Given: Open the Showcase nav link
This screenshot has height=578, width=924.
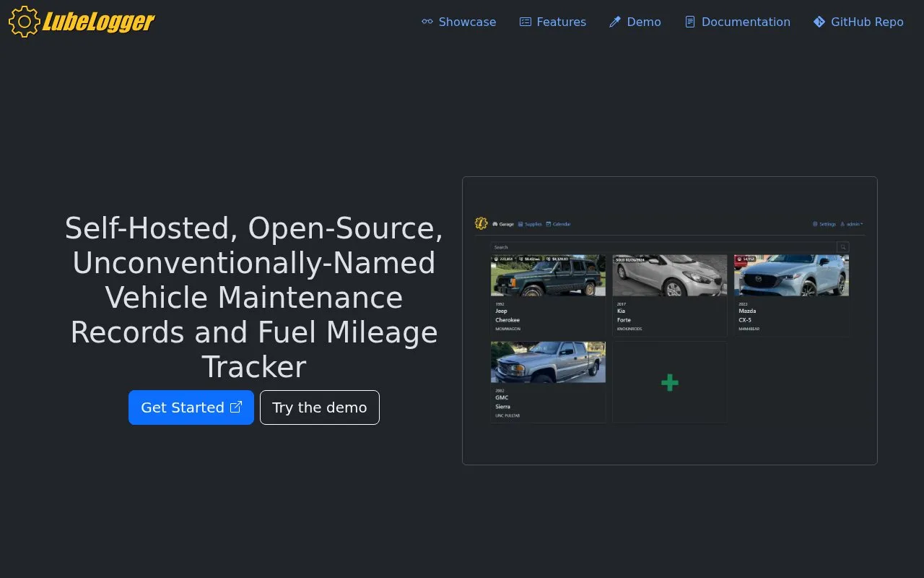Looking at the screenshot, I should point(458,22).
